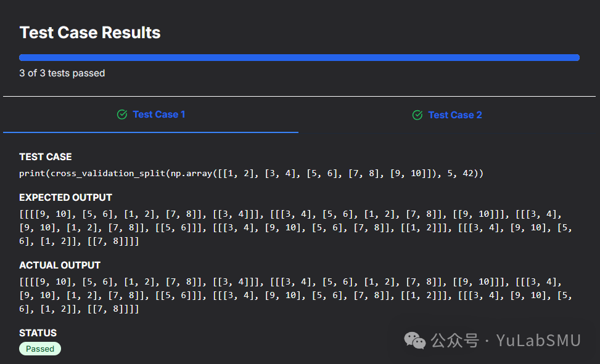Click the ACTUAL OUTPUT section label
Image resolution: width=600 pixels, height=364 pixels.
coord(60,265)
